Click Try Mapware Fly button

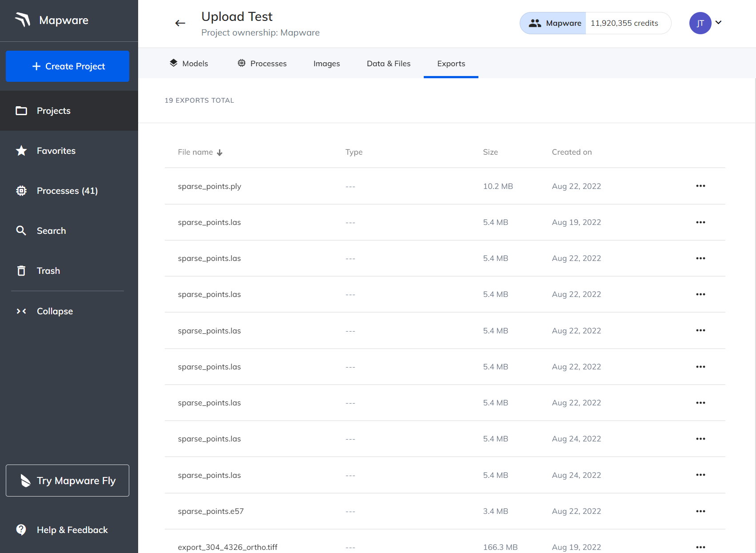(x=68, y=481)
